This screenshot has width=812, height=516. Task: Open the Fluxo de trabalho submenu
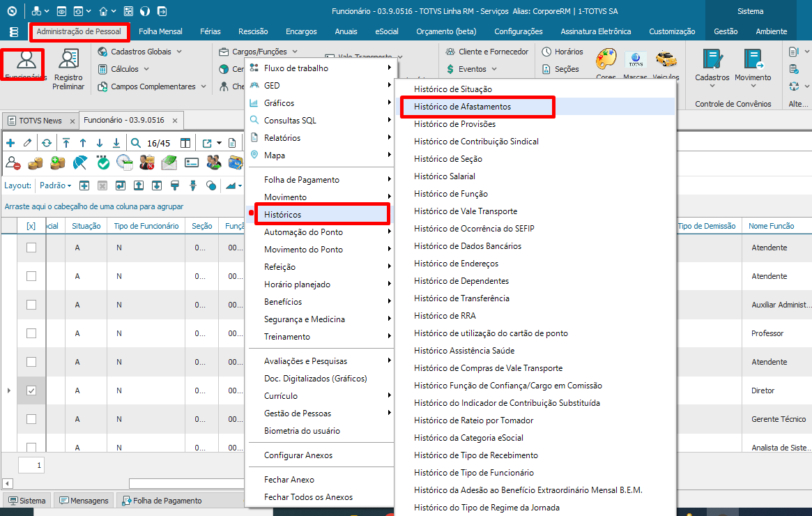pyautogui.click(x=321, y=68)
